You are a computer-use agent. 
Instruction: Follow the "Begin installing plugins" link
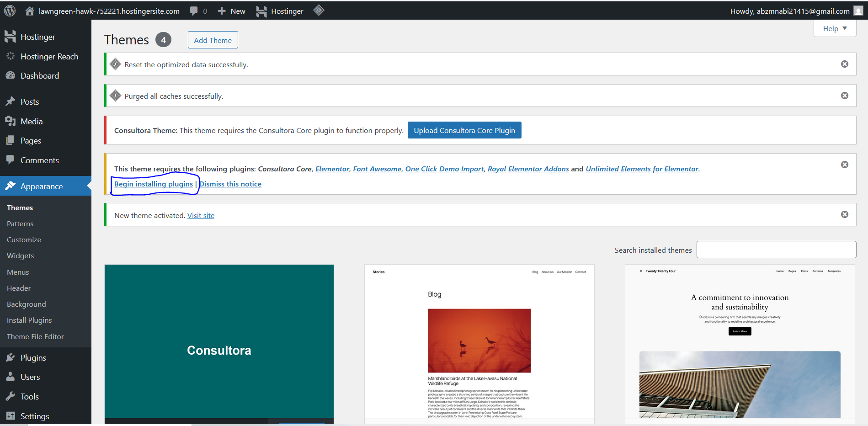pos(153,184)
